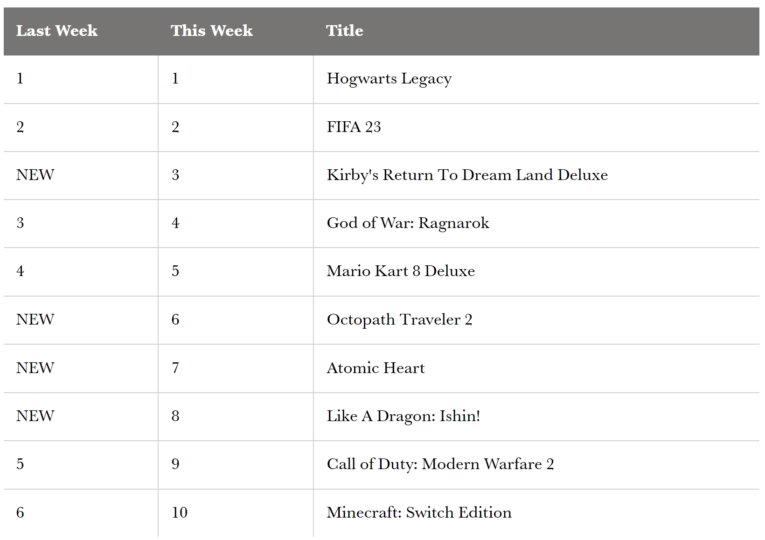765x540 pixels.
Task: Click the NEW label in Octopath Traveler row
Action: tap(35, 320)
